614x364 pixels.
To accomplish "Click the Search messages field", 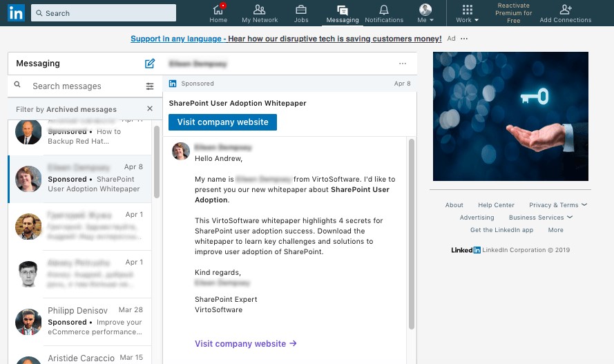I will [86, 86].
